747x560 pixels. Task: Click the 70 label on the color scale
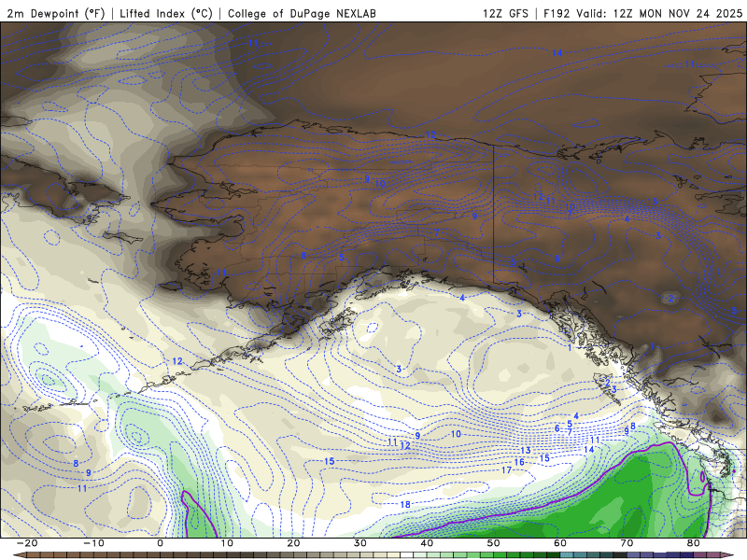coord(627,543)
